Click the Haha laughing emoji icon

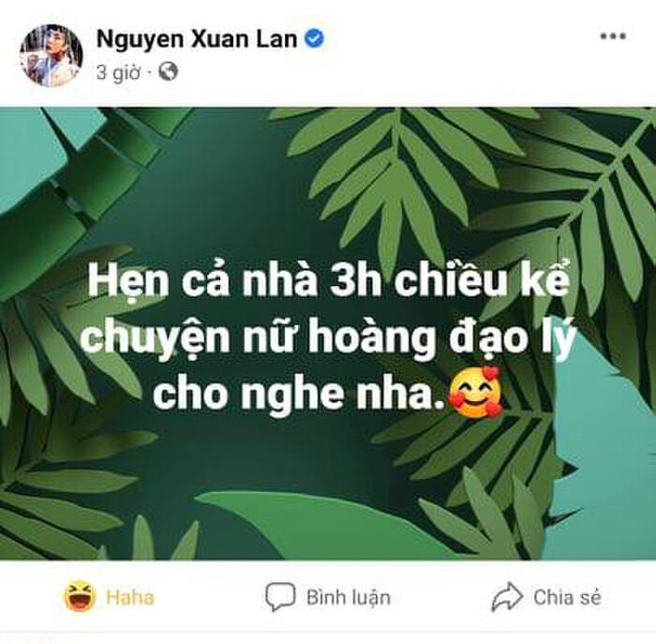80,596
